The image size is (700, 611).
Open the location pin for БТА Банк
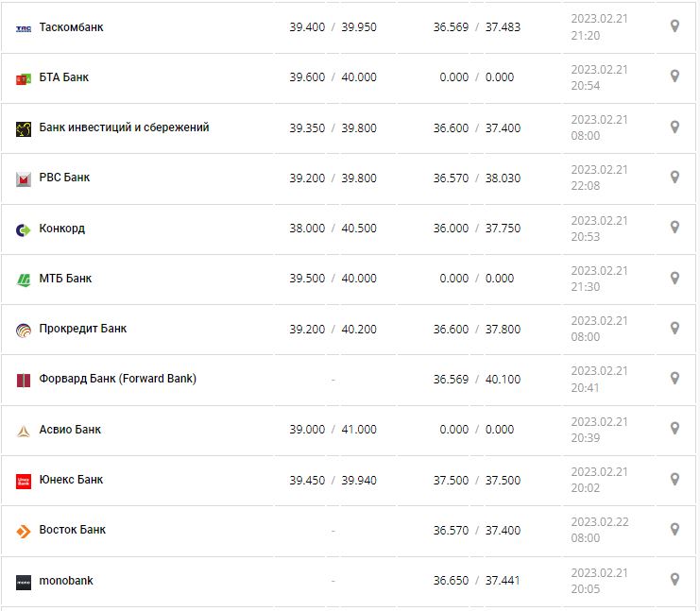pyautogui.click(x=674, y=76)
